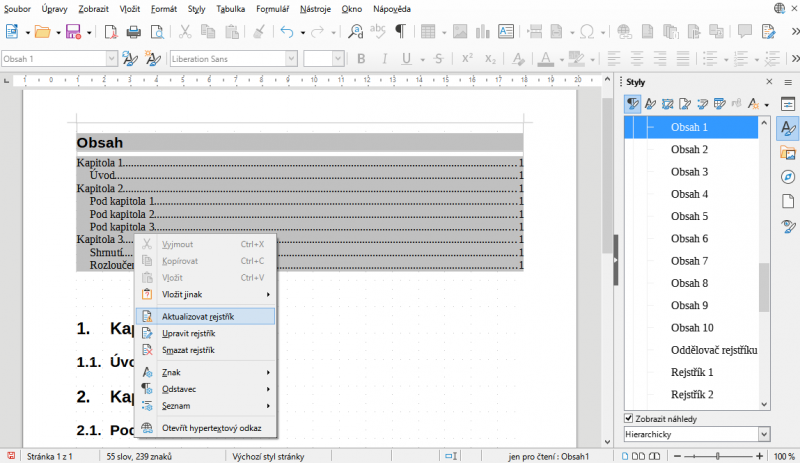Select style Obsah 2 in the list
Viewport: 800px width, 463px height.
(689, 150)
